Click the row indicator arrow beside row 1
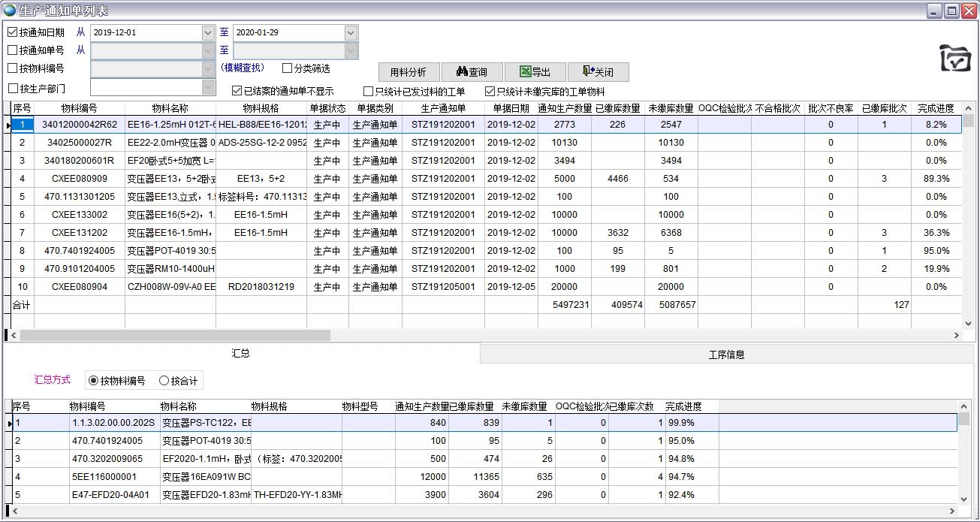Viewport: 980px width, 522px height. pos(8,125)
